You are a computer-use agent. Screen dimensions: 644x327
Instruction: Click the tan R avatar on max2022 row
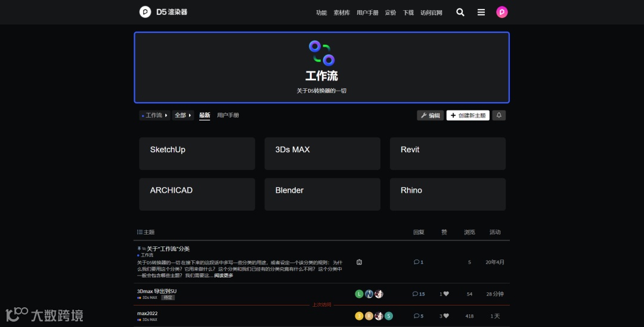(369, 316)
